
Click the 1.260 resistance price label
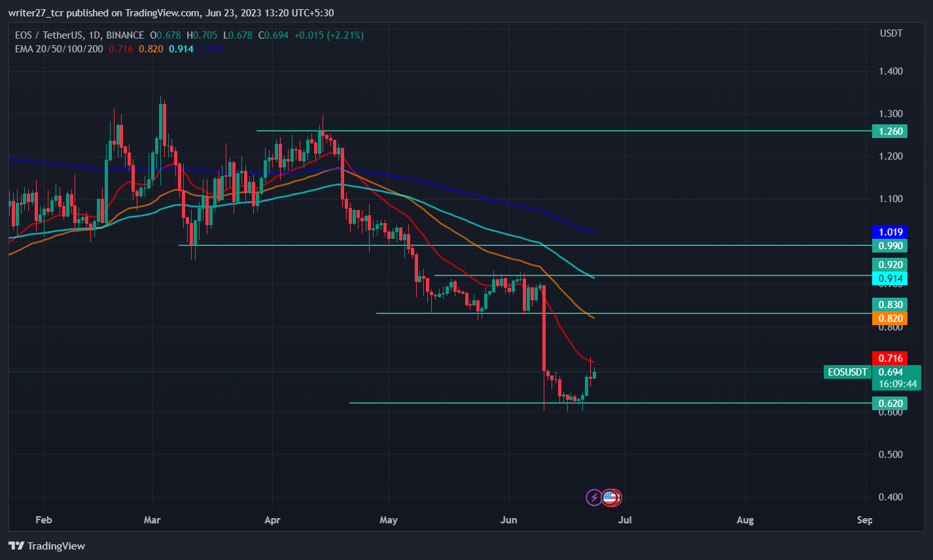[x=890, y=131]
